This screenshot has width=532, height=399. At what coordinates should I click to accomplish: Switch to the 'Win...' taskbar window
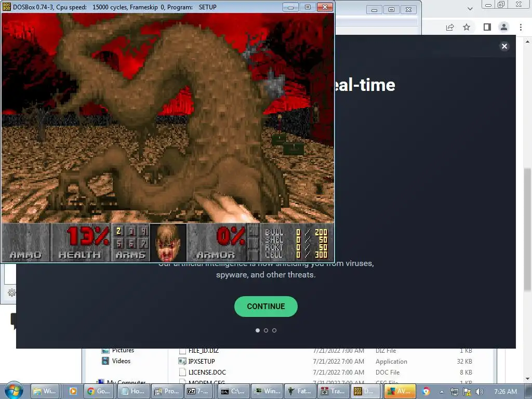click(x=267, y=391)
